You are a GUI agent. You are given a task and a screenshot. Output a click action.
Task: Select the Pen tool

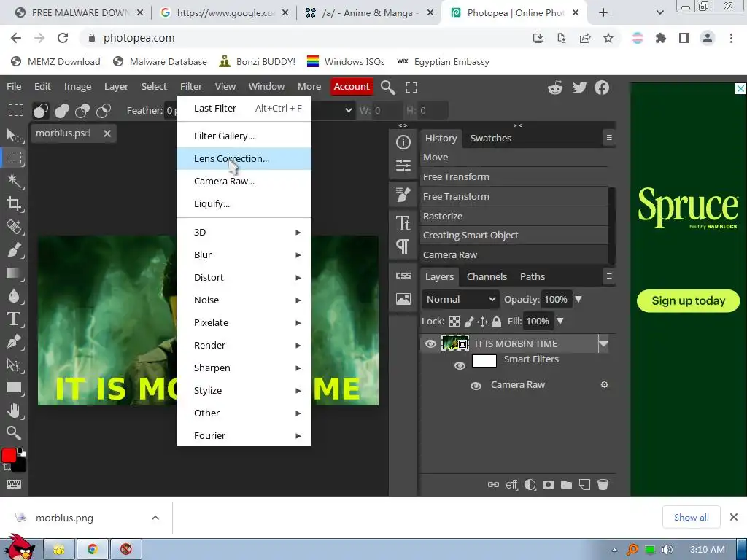coord(14,341)
